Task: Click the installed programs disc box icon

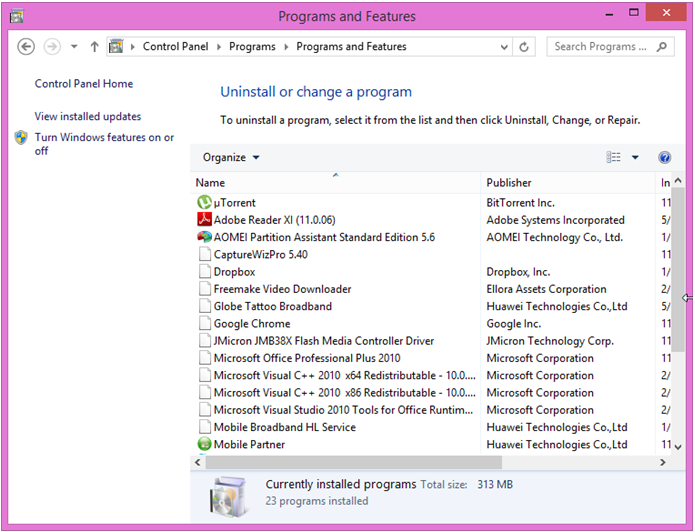Action: click(x=229, y=497)
